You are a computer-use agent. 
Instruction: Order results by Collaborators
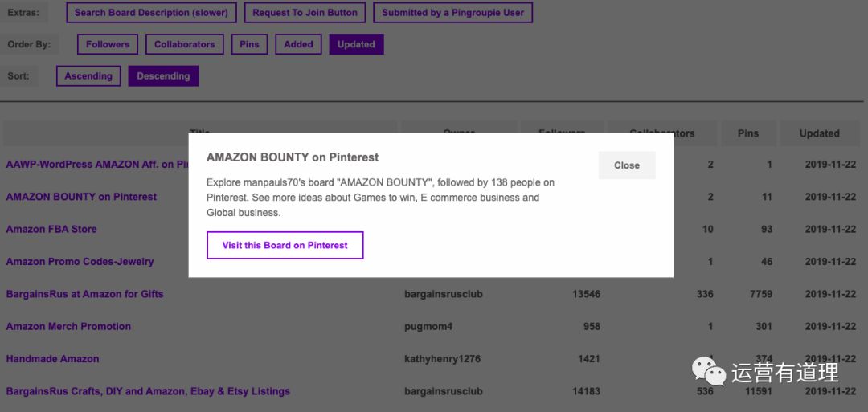pos(184,44)
